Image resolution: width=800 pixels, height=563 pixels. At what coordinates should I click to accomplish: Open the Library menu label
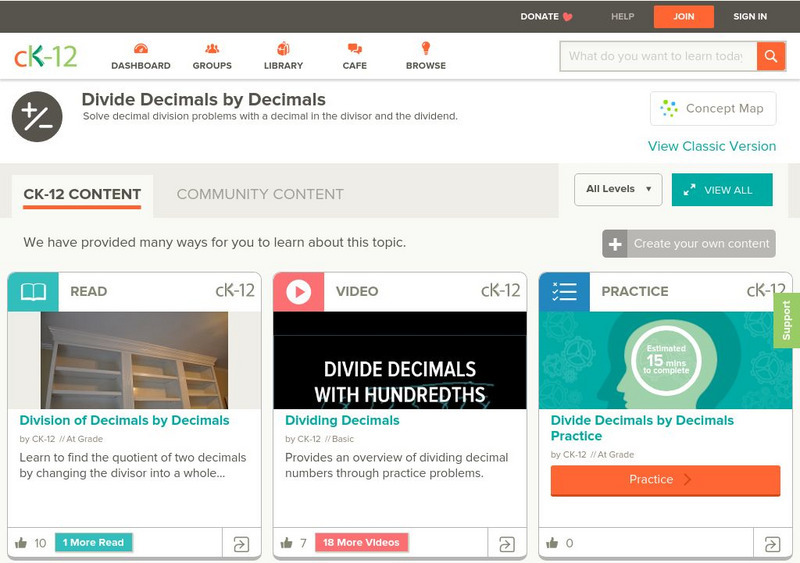283,66
